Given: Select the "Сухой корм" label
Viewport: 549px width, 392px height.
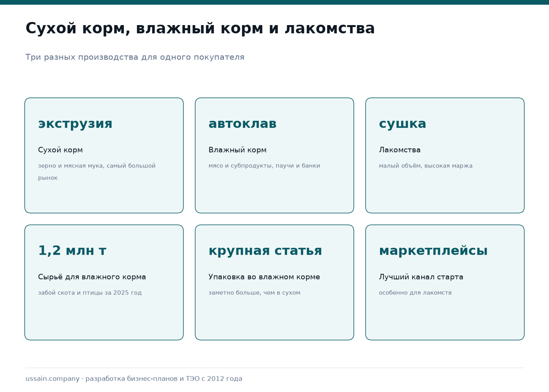Looking at the screenshot, I should tap(60, 150).
